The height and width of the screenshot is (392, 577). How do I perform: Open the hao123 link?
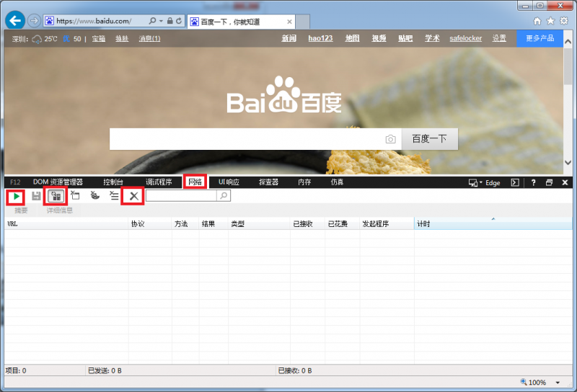(x=320, y=38)
